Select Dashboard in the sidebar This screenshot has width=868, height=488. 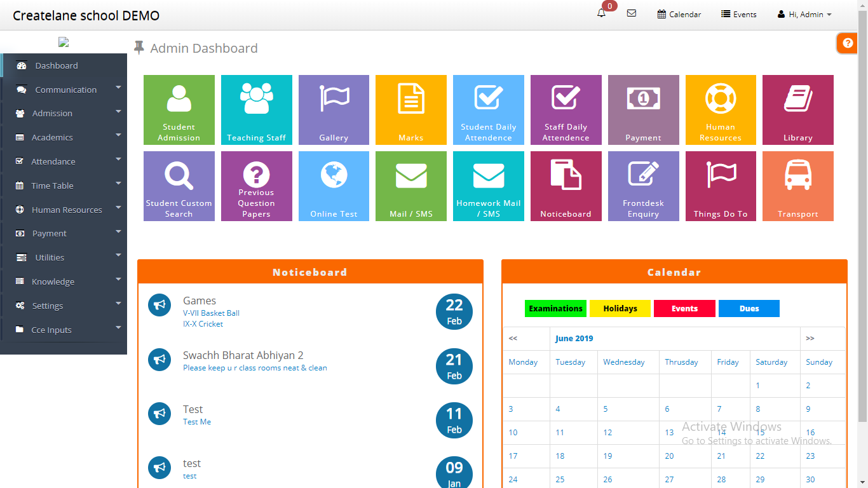(x=57, y=65)
